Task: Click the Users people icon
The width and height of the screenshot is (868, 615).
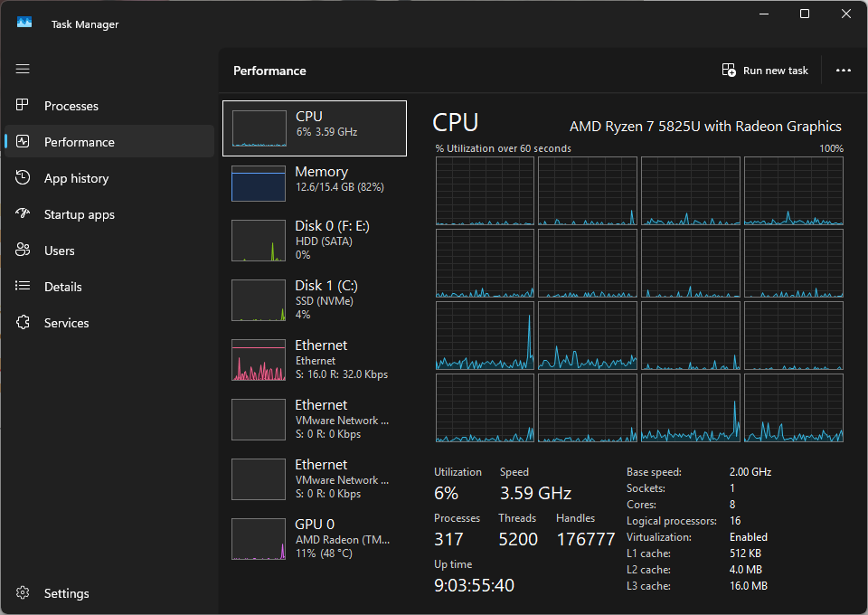Action: (x=23, y=251)
